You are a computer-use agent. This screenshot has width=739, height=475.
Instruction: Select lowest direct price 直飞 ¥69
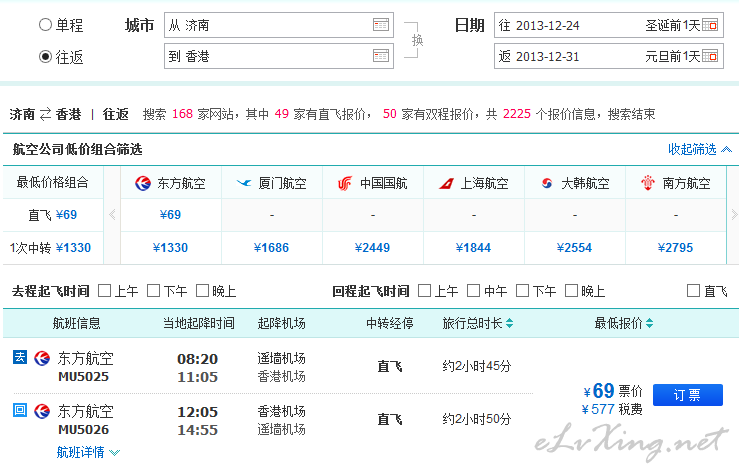click(53, 215)
